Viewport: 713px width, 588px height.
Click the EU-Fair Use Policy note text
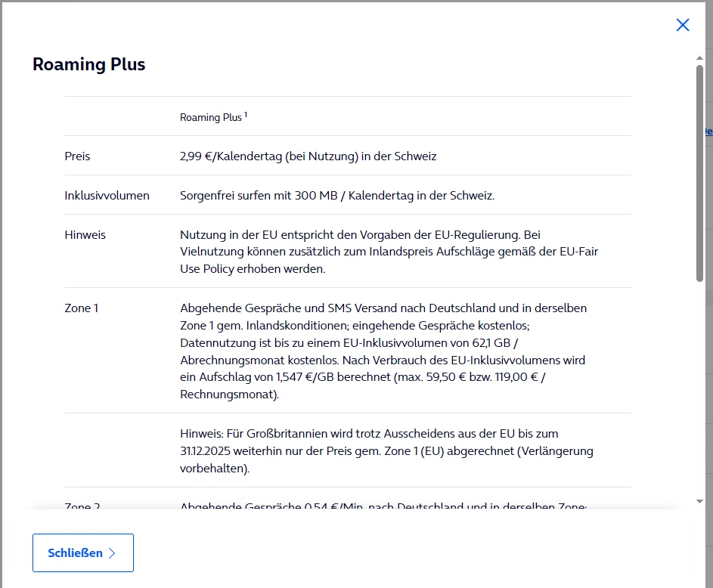coord(389,252)
